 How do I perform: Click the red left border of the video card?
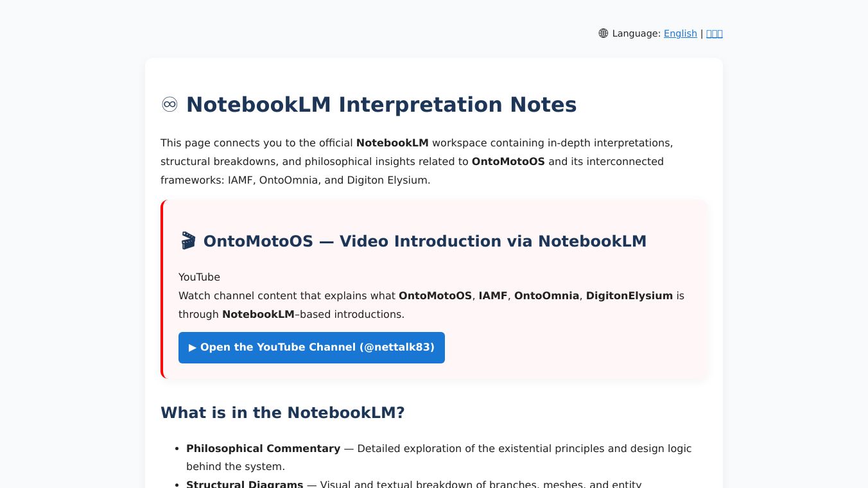coord(162,289)
